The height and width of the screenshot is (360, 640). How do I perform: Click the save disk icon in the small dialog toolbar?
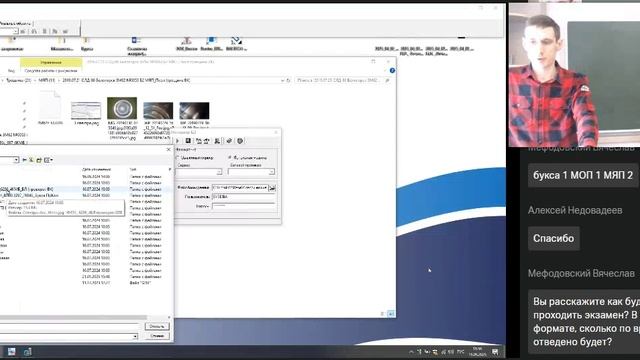pyautogui.click(x=188, y=141)
